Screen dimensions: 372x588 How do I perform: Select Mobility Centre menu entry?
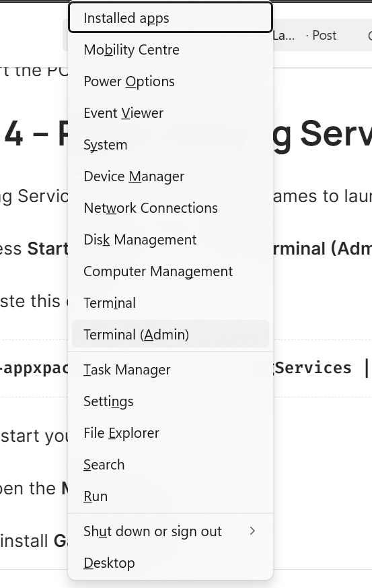(170, 49)
